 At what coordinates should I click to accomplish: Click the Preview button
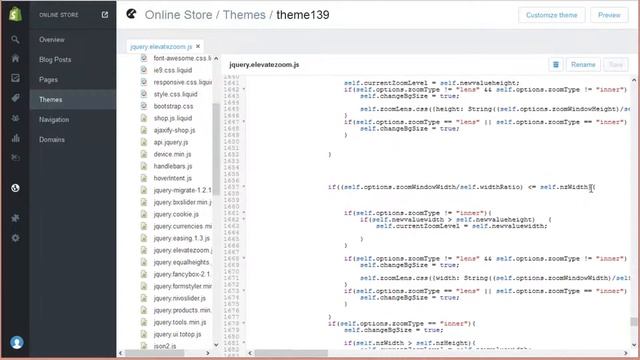pyautogui.click(x=609, y=15)
